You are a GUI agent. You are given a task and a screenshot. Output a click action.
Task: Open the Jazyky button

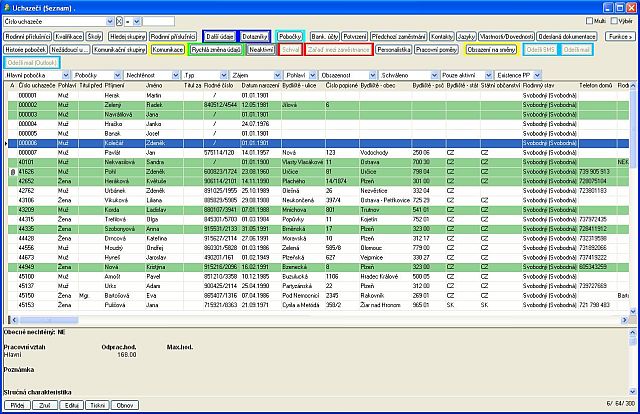point(466,37)
